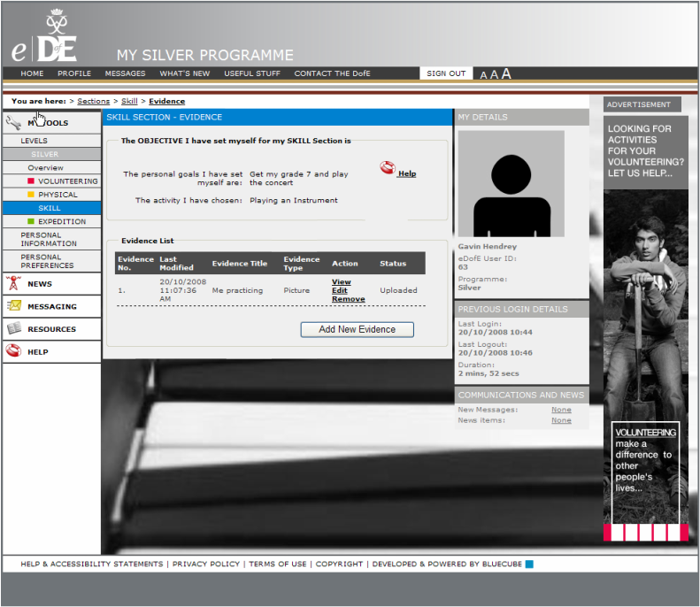Click the Bluecube blue square in footer
Image resolution: width=700 pixels, height=607 pixels.
pyautogui.click(x=529, y=564)
